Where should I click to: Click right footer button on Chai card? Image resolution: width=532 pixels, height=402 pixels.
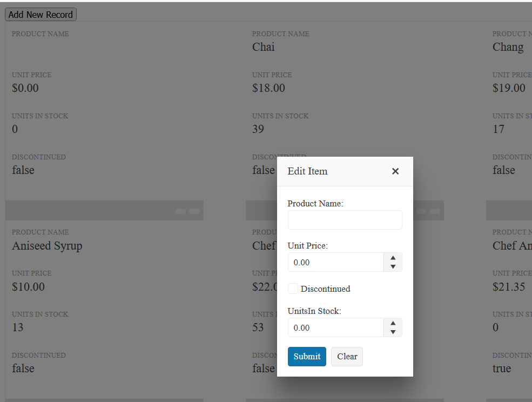[x=434, y=211]
